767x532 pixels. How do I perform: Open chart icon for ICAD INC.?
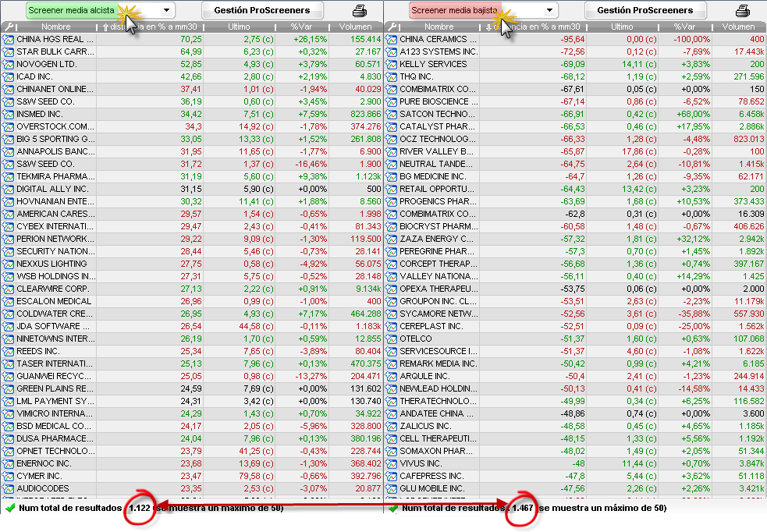[x=8, y=76]
